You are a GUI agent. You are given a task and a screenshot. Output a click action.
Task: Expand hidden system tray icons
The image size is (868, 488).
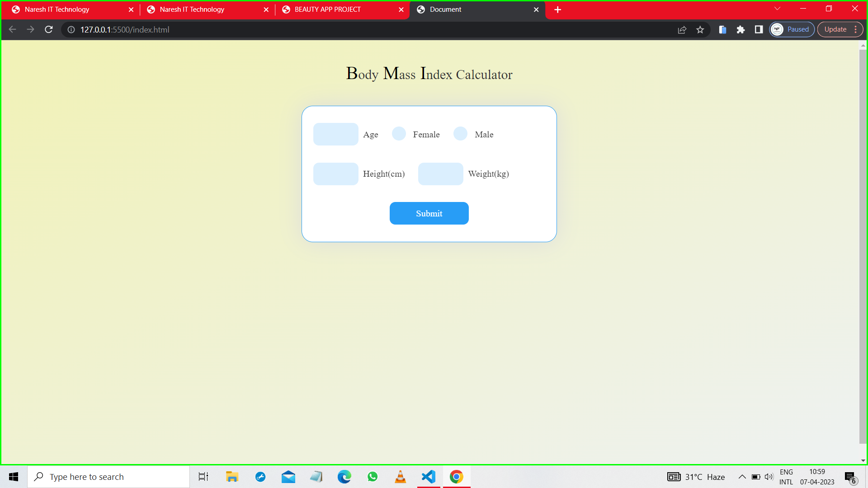pos(742,477)
